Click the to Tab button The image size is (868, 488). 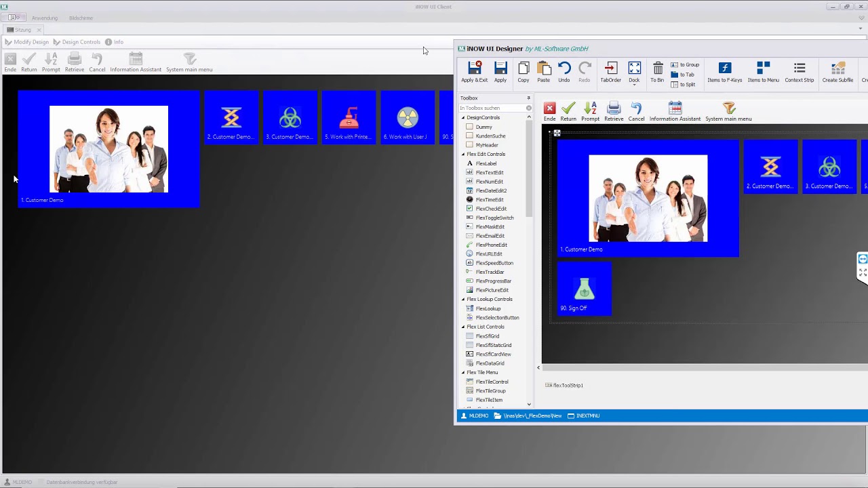(x=683, y=75)
